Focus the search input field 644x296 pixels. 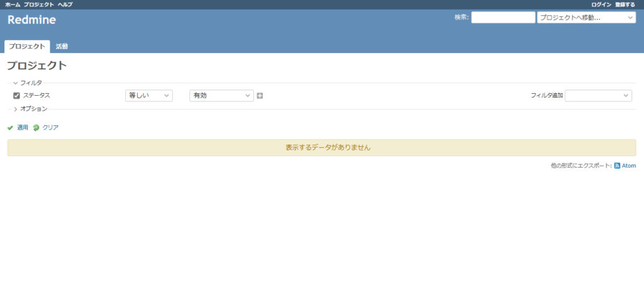[503, 18]
